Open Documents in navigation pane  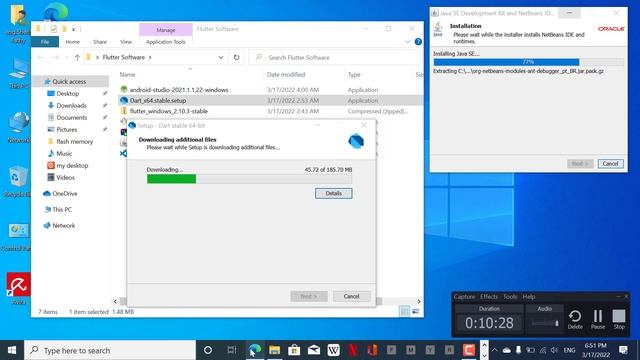coord(71,118)
